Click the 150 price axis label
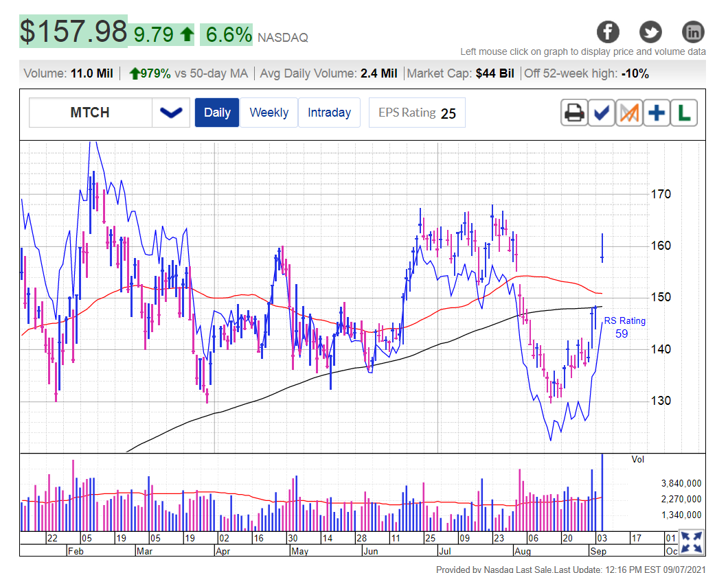 pos(661,297)
